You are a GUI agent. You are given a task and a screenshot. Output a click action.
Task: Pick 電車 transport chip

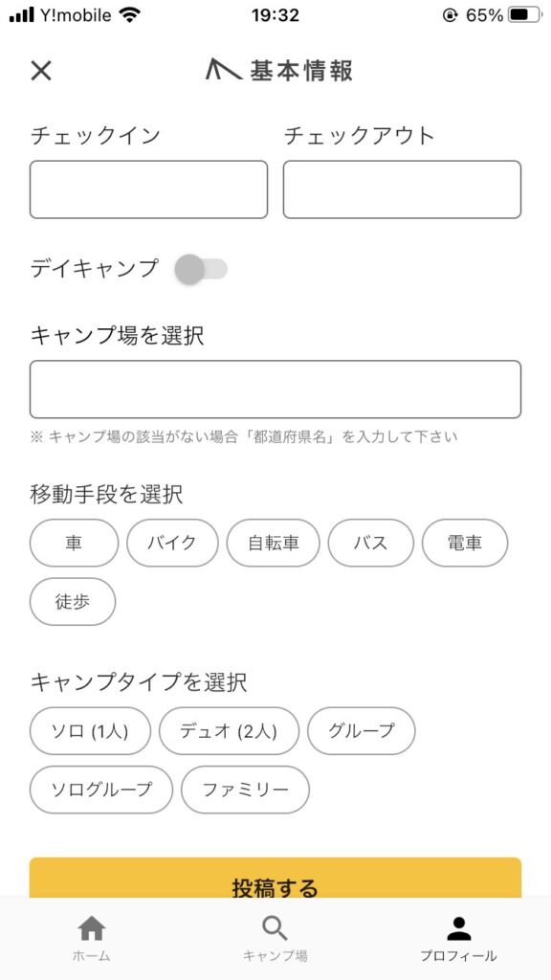pyautogui.click(x=465, y=543)
